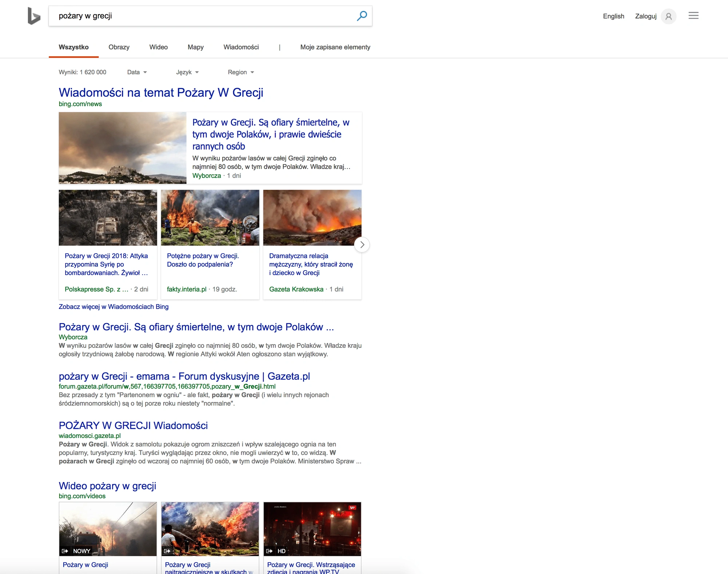Image resolution: width=728 pixels, height=574 pixels.
Task: Open the user profile avatar icon
Action: coord(669,16)
